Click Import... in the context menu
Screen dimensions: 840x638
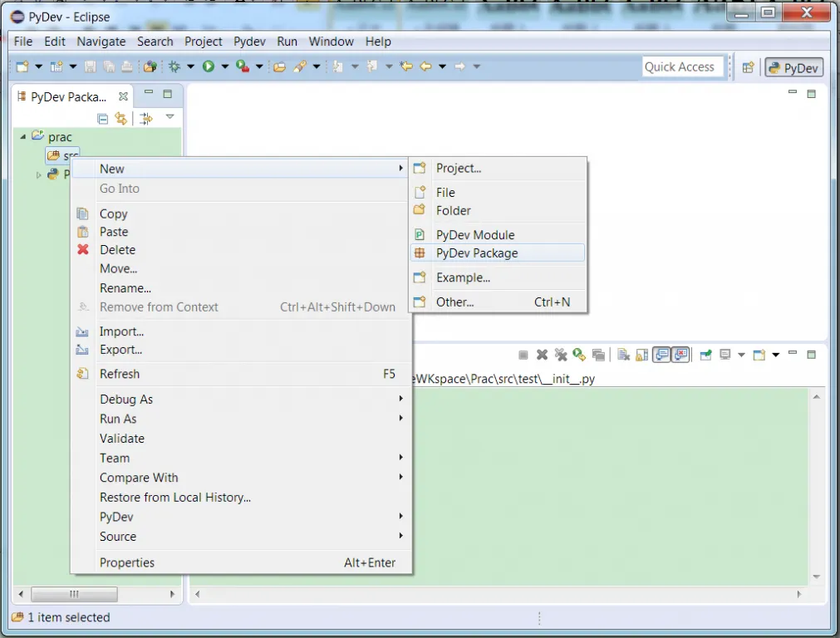pyautogui.click(x=241, y=331)
